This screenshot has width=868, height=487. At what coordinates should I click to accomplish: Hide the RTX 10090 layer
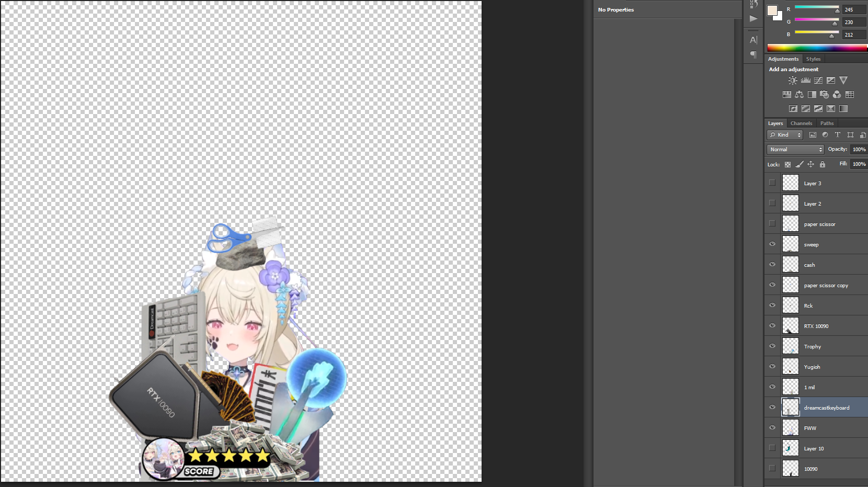click(772, 326)
